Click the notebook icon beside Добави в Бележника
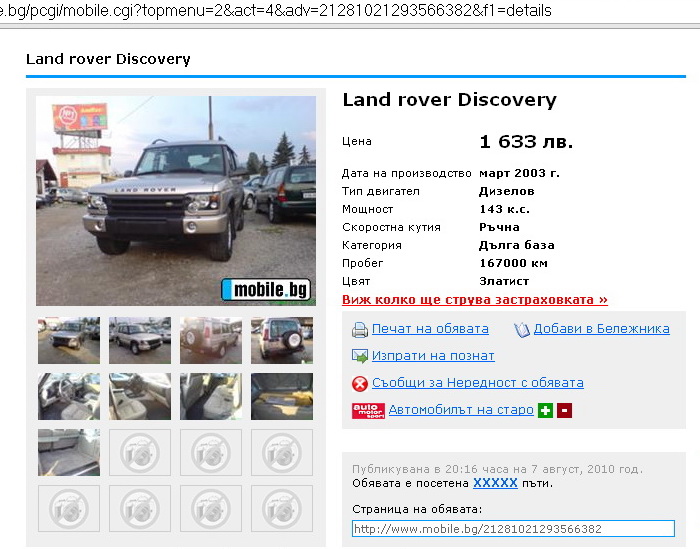This screenshot has width=700, height=549. [x=521, y=330]
